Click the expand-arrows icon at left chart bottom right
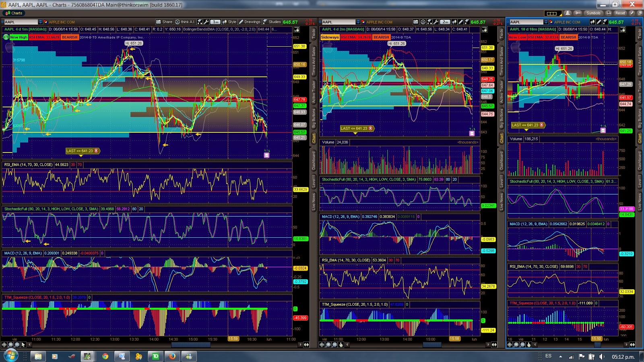This screenshot has height=362, width=644. pyautogui.click(x=306, y=345)
